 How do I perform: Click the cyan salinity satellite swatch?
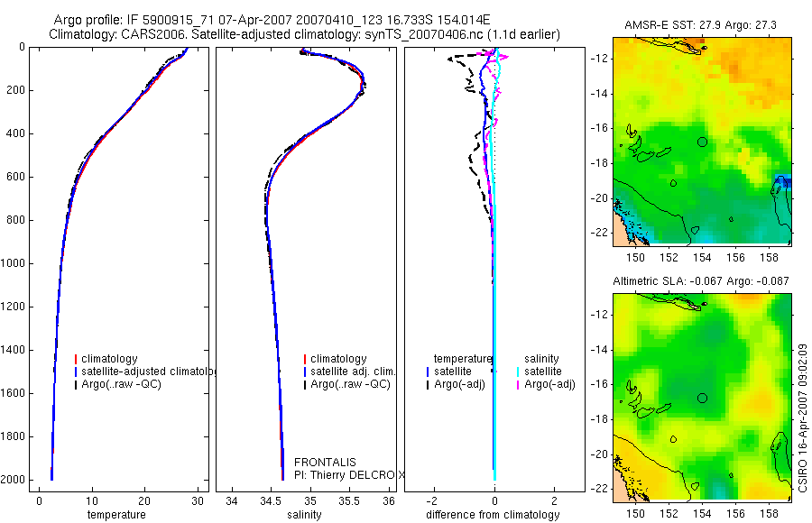pos(518,372)
